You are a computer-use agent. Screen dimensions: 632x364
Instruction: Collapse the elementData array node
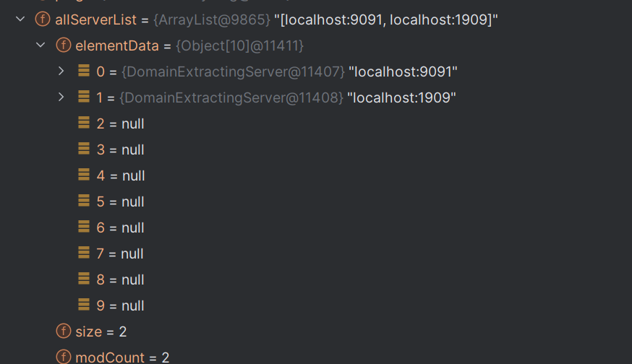(x=40, y=45)
